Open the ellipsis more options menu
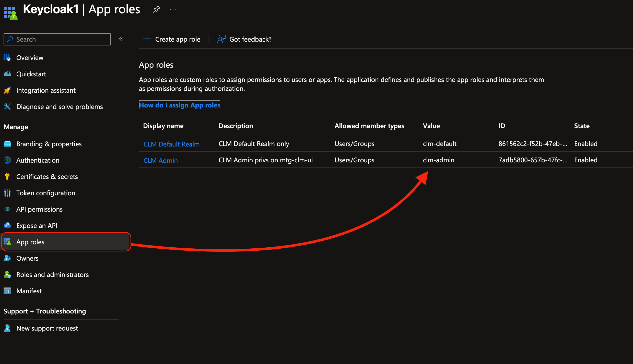The width and height of the screenshot is (633, 364). pyautogui.click(x=173, y=9)
